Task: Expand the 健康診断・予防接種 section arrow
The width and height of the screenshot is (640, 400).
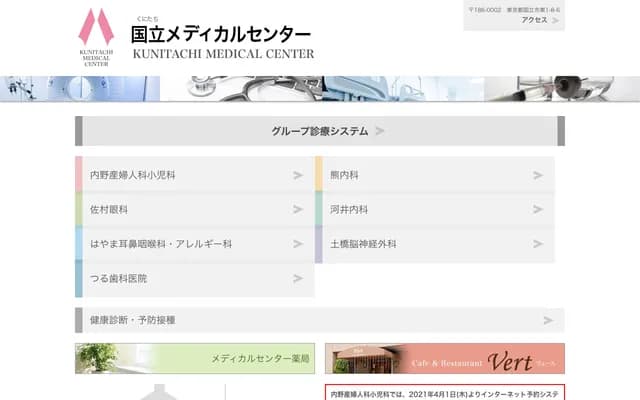Action: point(548,320)
